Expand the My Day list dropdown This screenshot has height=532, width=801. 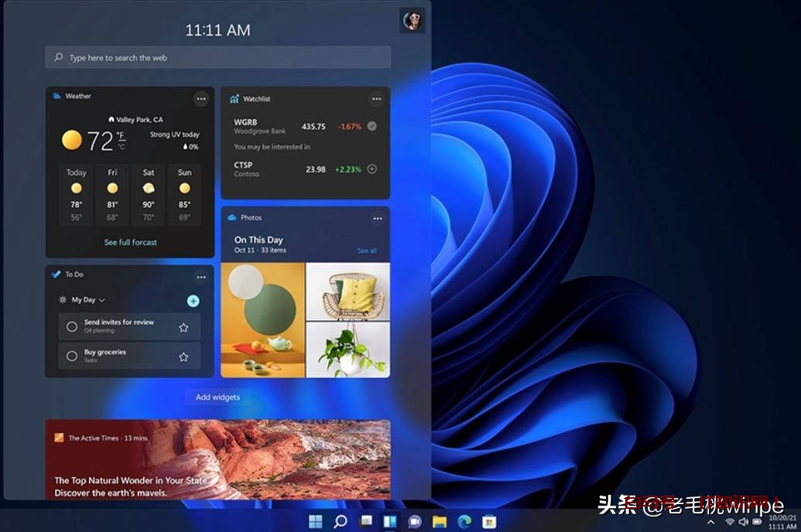pyautogui.click(x=102, y=300)
